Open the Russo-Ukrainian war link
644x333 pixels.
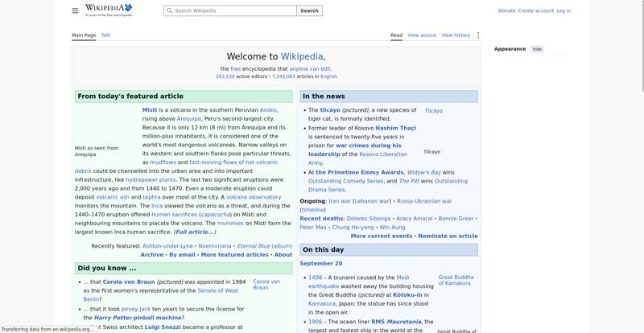click(424, 201)
